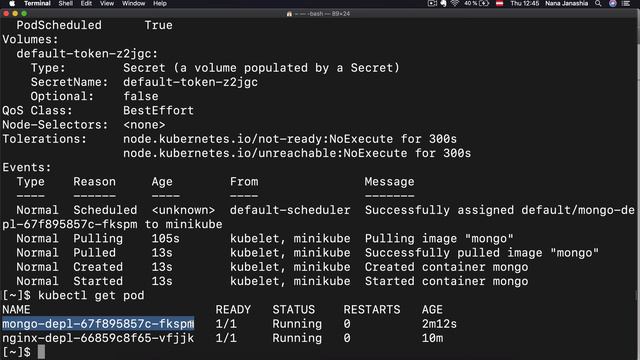Viewport: 640px width, 360px height.
Task: Click Running status of the mongo-depl pod
Action: pyautogui.click(x=297, y=324)
